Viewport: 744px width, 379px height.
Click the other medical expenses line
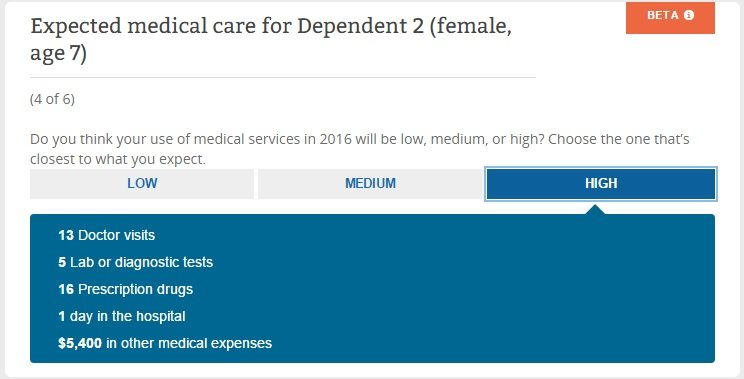[x=165, y=343]
